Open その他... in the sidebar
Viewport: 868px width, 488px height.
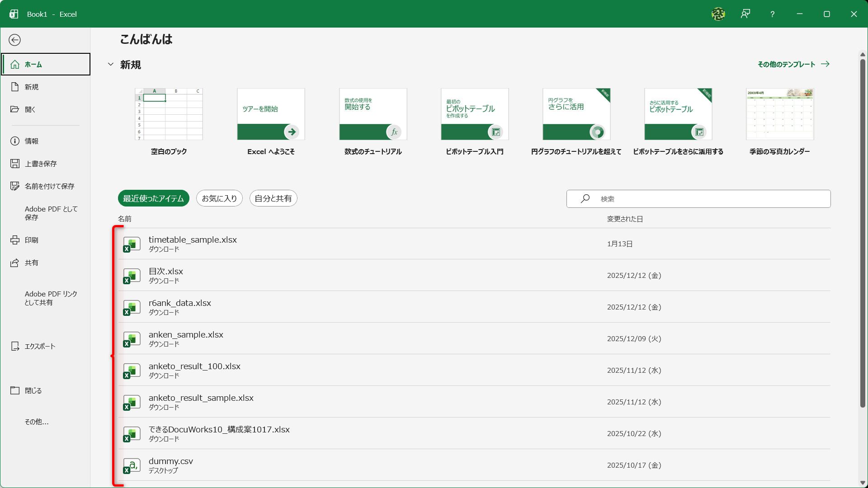click(36, 422)
